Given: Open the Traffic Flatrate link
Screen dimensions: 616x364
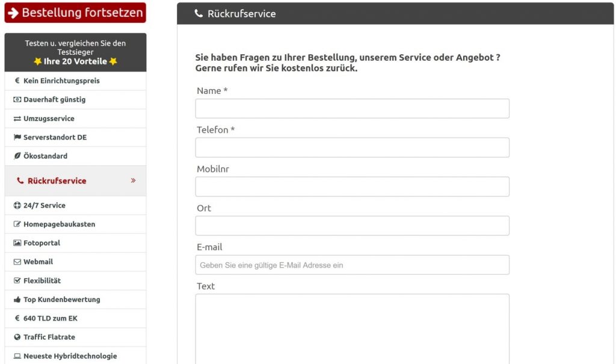Looking at the screenshot, I should click(75, 337).
